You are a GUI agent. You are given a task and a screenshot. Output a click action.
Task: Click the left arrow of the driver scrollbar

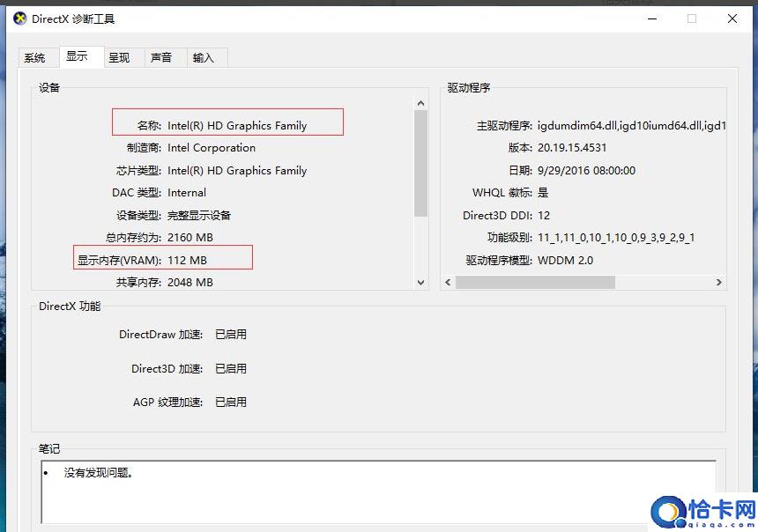pyautogui.click(x=450, y=281)
